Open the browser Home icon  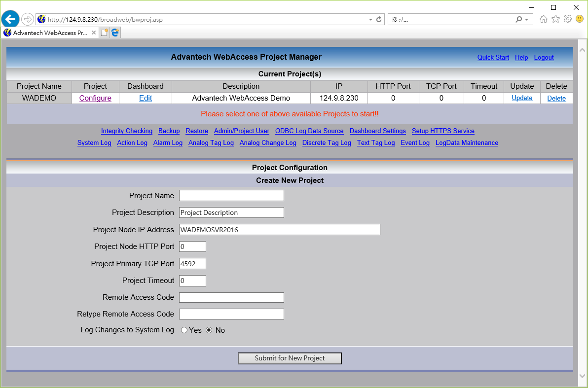coord(544,19)
